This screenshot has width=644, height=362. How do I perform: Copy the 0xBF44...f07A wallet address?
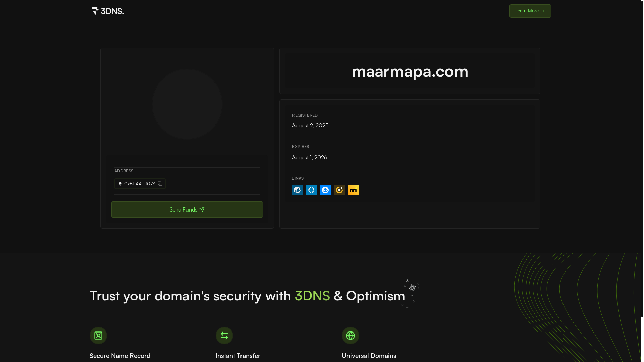pos(160,184)
